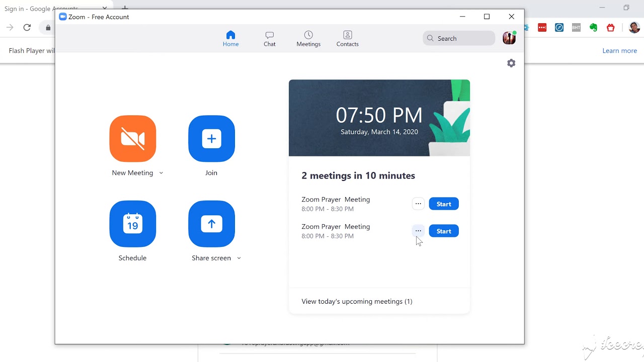644x362 pixels.
Task: Click the red gift box extension in Chrome
Action: (x=611, y=28)
